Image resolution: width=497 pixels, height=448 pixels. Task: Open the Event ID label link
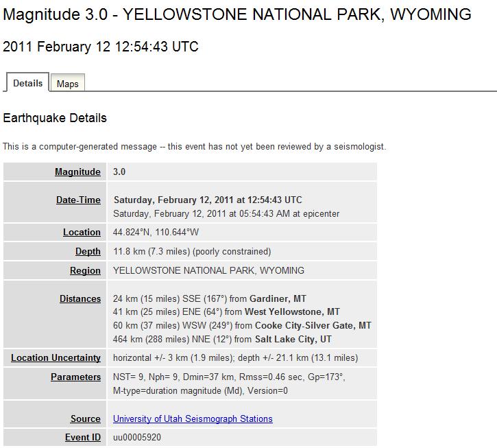(x=82, y=437)
